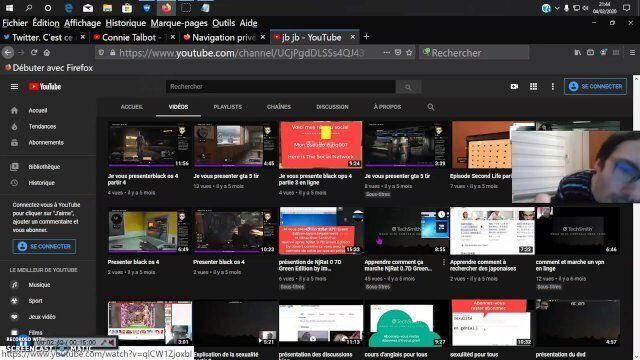Screen dimensions: 640x360
Task: Open Mail app from taskbar
Action: 88,8
